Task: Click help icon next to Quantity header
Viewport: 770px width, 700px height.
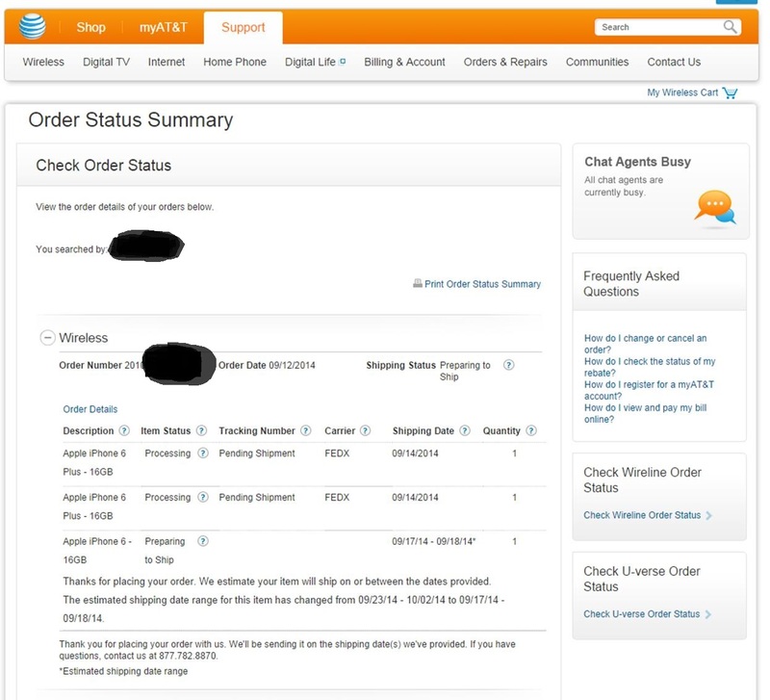Action: (531, 430)
